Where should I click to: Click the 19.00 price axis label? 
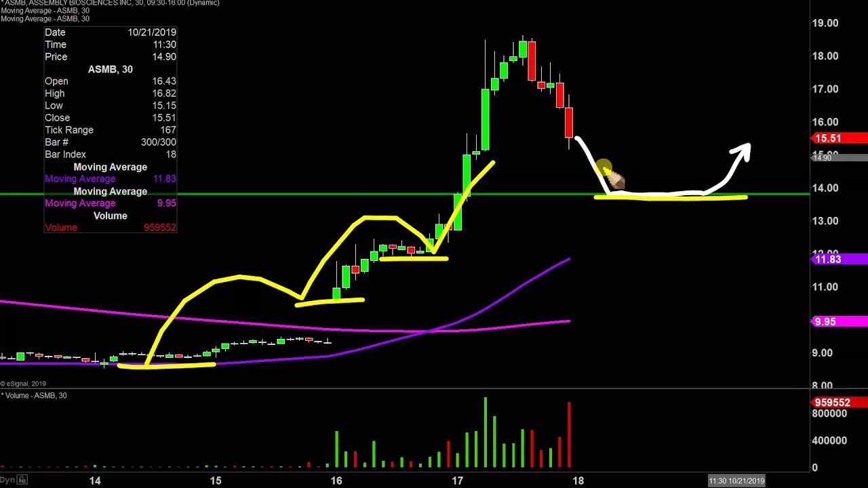click(825, 23)
